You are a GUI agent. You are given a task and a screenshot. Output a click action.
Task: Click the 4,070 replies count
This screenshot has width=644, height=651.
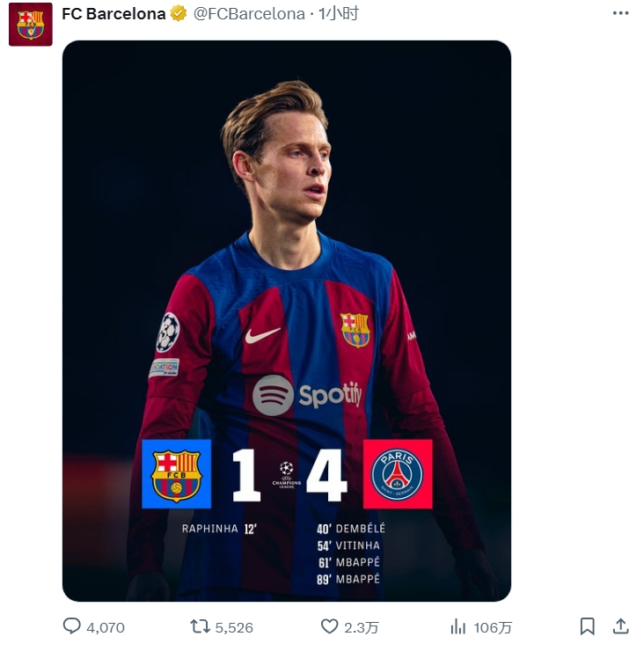coord(106,627)
